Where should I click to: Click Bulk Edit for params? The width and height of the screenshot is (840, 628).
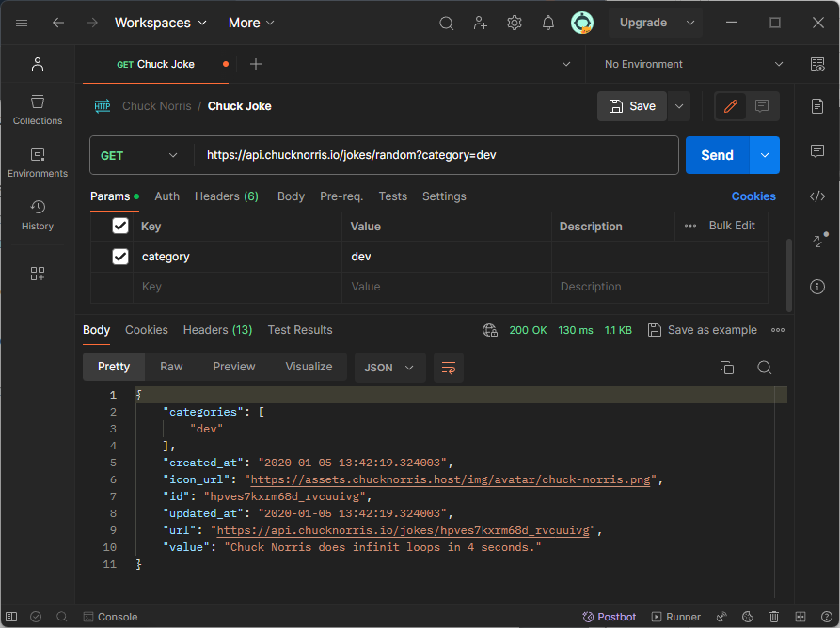[732, 226]
